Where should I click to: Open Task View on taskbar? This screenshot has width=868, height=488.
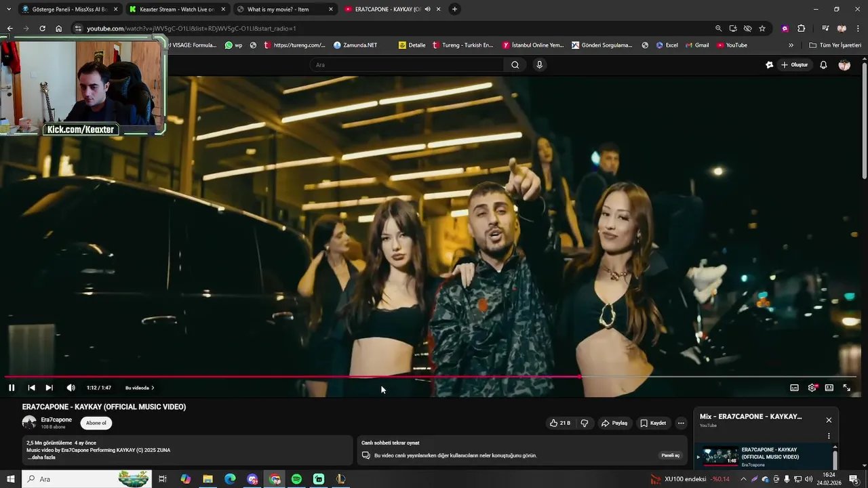[x=163, y=479]
